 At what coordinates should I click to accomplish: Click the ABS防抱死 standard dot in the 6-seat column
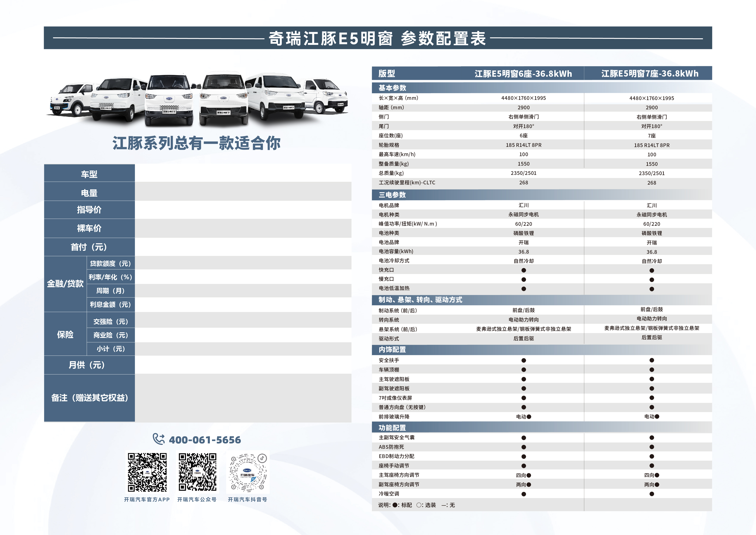coord(523,447)
